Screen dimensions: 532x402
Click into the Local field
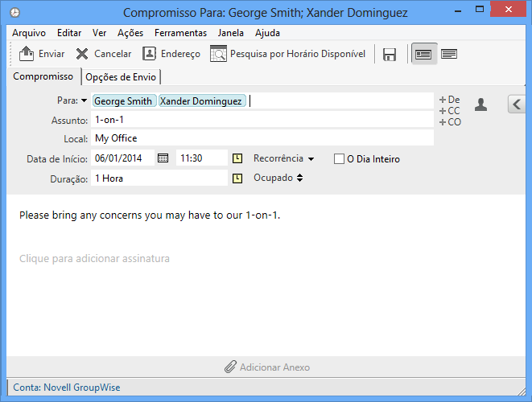pyautogui.click(x=262, y=138)
